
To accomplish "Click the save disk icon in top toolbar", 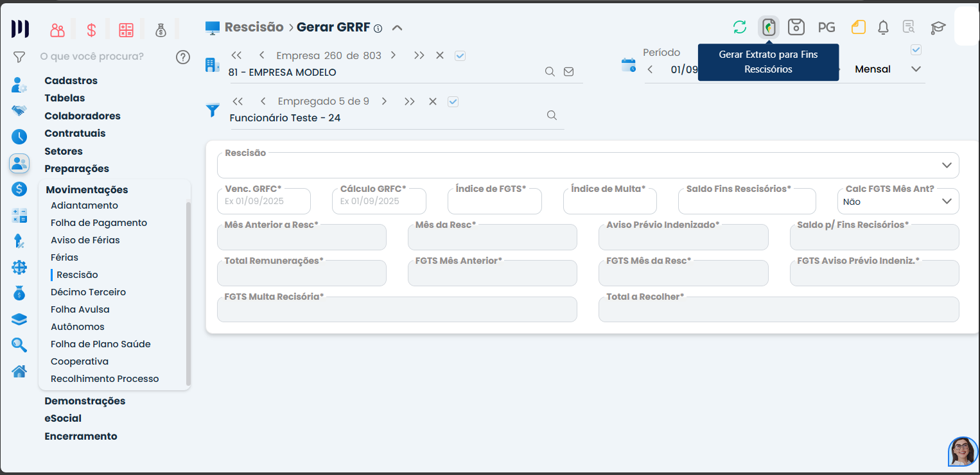I will pos(796,28).
